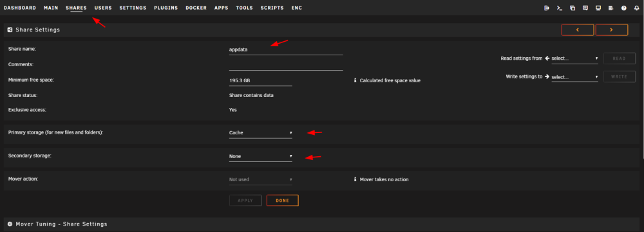Click the 'Share contains data' status text
The image size is (644, 232).
[x=251, y=96]
